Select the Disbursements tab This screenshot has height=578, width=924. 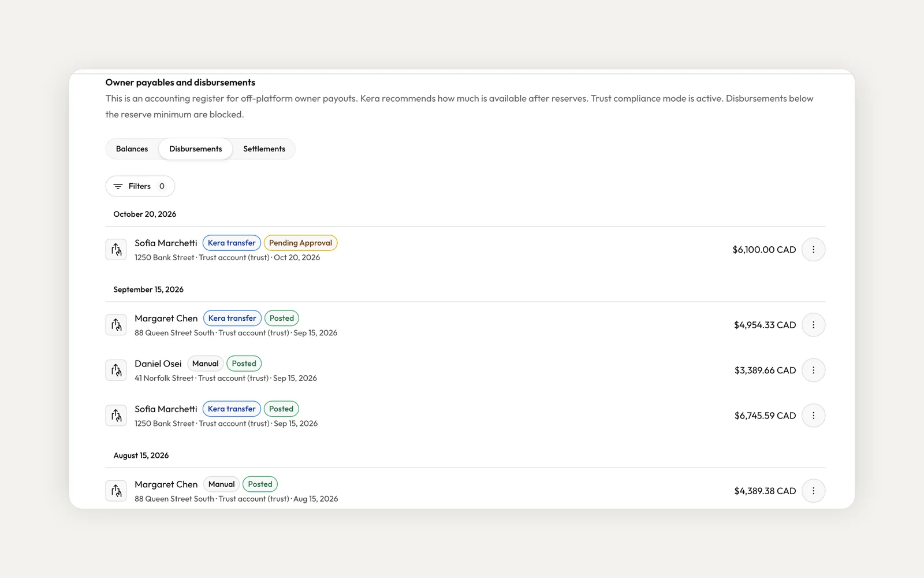click(x=196, y=149)
